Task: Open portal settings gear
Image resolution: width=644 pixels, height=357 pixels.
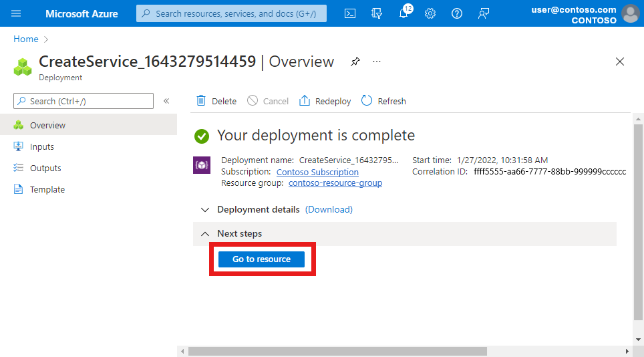Action: coord(430,13)
